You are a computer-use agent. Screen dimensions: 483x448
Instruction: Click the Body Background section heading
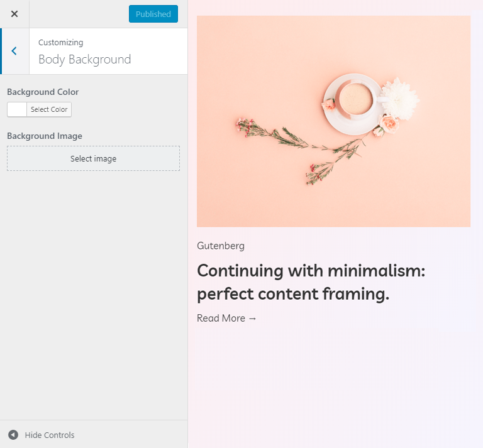(85, 60)
